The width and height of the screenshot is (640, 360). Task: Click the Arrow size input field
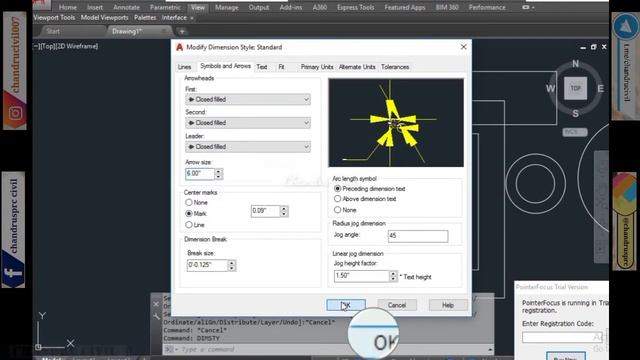(x=200, y=174)
